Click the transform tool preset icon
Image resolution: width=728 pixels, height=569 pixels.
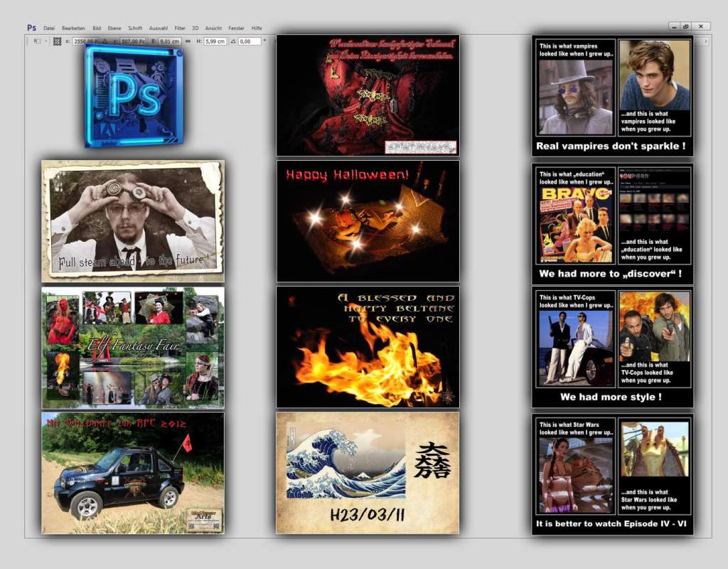point(37,42)
